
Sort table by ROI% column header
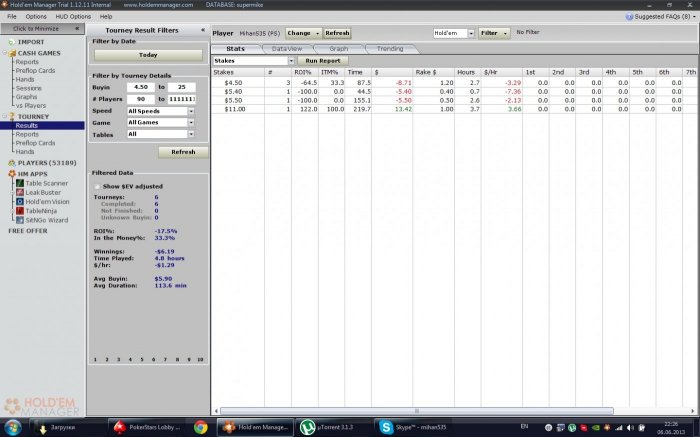click(x=304, y=72)
